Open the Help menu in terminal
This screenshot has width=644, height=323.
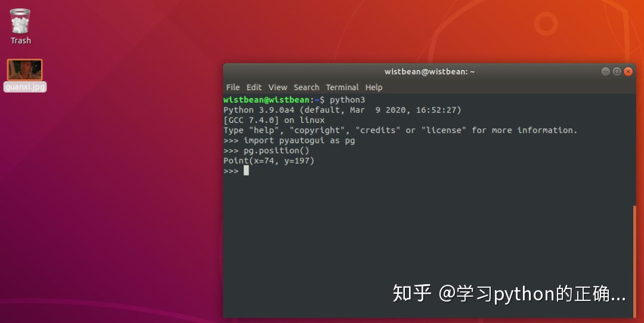coord(374,87)
